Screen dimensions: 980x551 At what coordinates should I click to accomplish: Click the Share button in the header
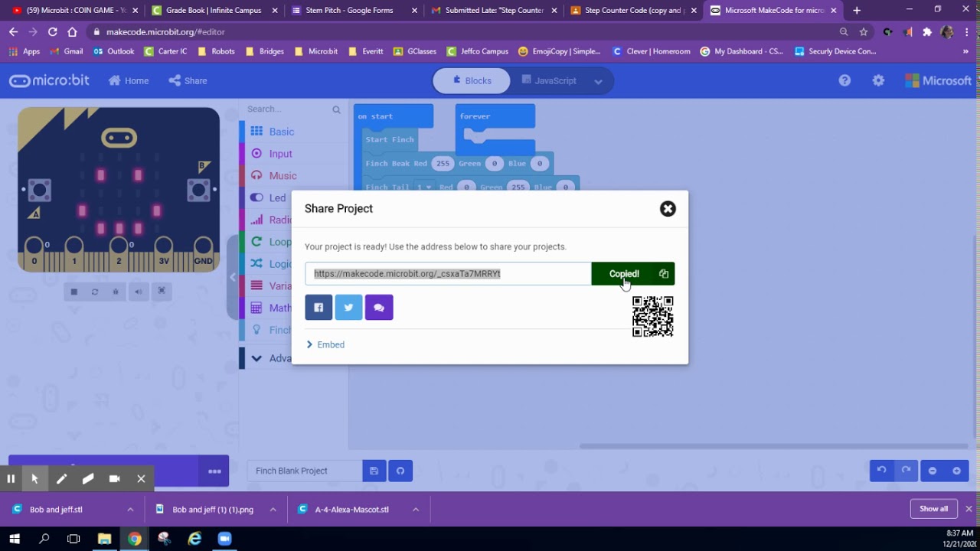pos(188,80)
